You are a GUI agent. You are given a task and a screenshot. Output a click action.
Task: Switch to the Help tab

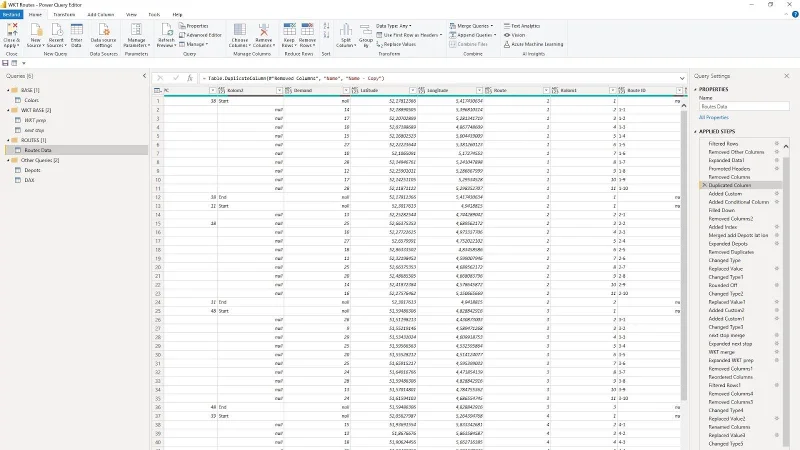pos(177,14)
